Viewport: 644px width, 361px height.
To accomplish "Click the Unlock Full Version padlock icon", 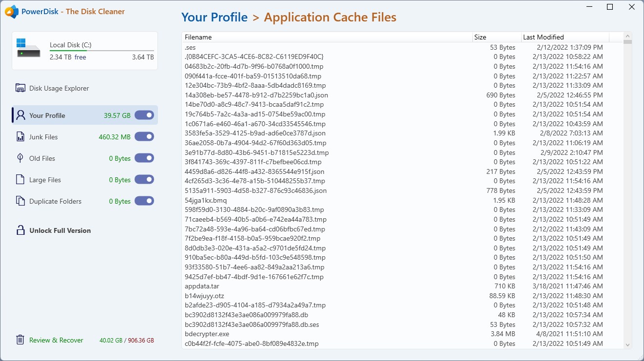I will [20, 230].
